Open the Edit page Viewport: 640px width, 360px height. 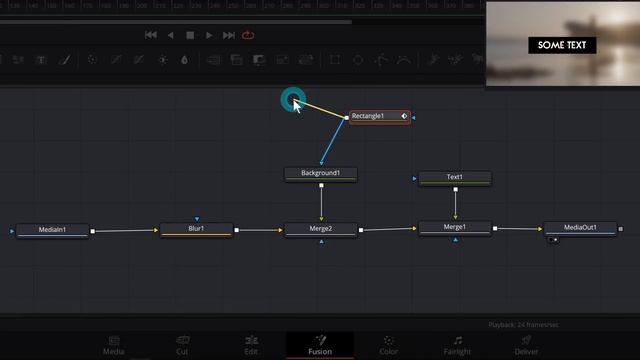coord(251,345)
